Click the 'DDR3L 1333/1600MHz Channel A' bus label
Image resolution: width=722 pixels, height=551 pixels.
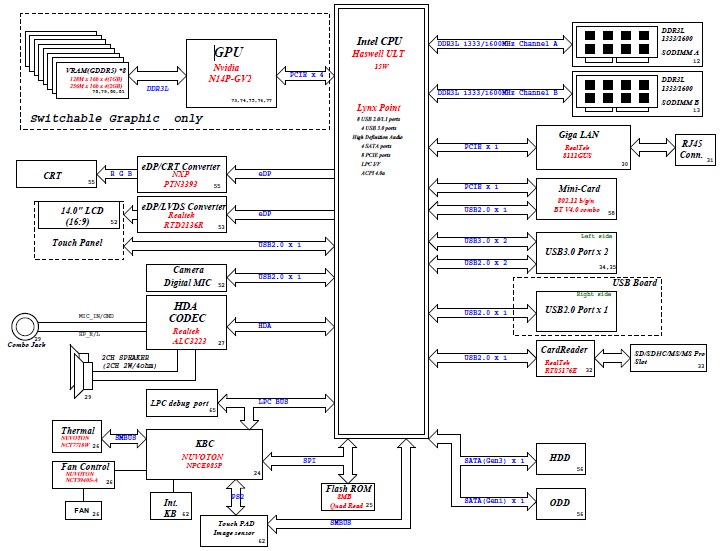497,44
